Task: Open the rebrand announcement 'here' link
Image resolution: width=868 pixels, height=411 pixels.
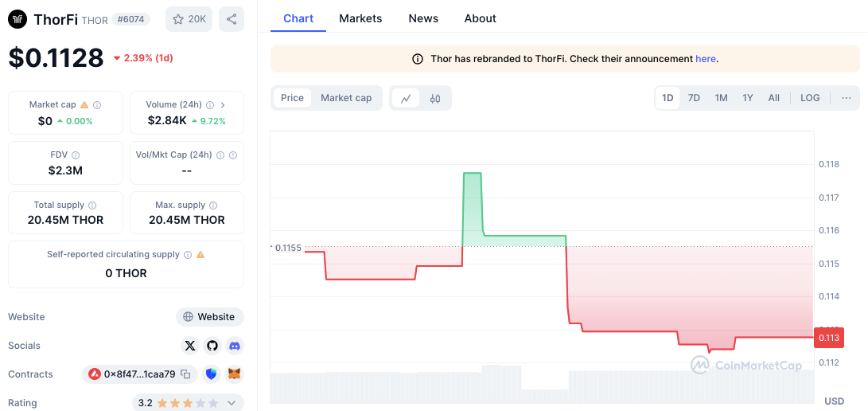Action: [705, 59]
